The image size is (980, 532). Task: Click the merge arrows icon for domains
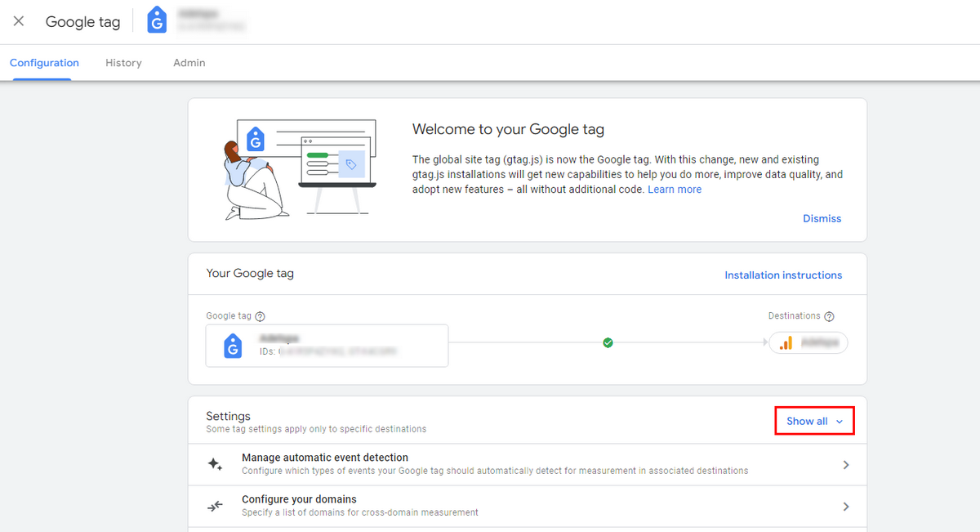click(x=215, y=507)
